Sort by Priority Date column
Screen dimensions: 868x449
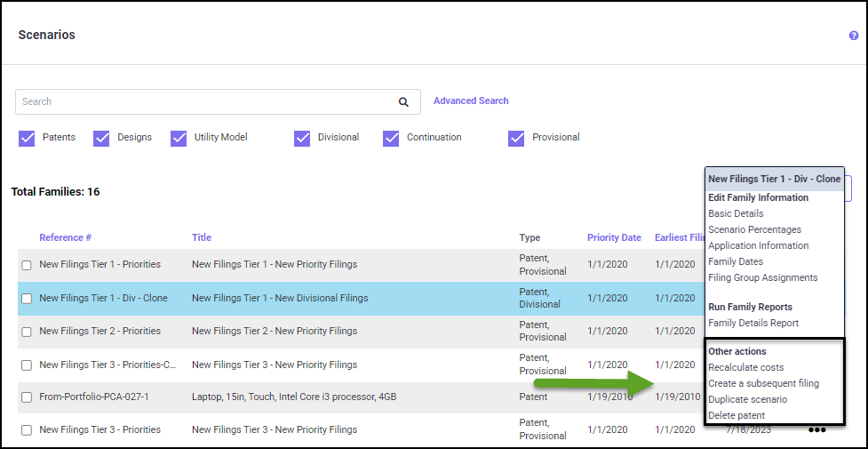click(x=614, y=238)
